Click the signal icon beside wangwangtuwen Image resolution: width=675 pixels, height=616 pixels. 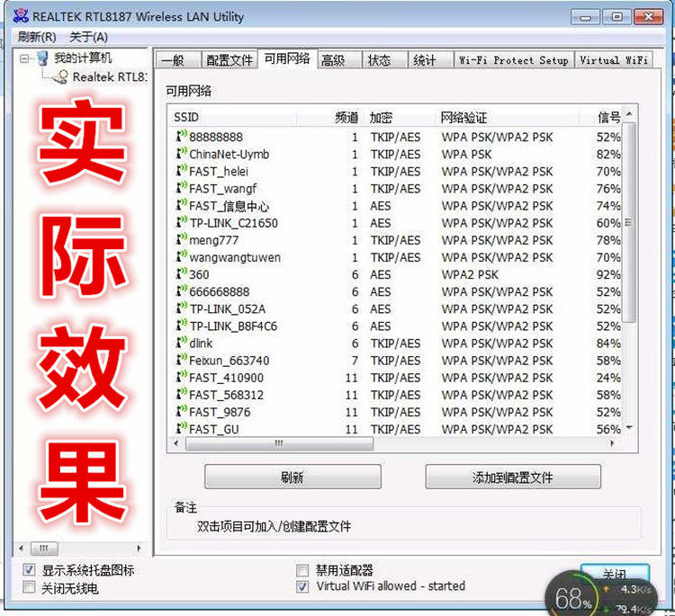[181, 257]
